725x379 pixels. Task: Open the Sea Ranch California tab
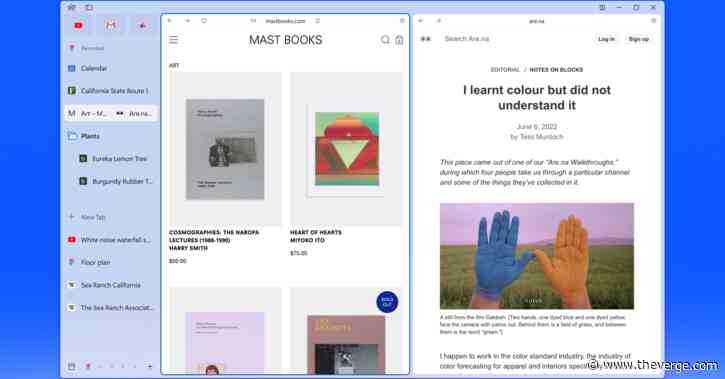coord(111,285)
